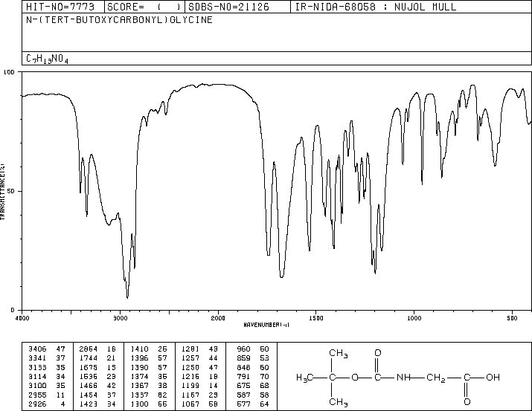This screenshot has width=532, height=411.
Task: Click the H3C group in the structure
Action: pyautogui.click(x=304, y=378)
